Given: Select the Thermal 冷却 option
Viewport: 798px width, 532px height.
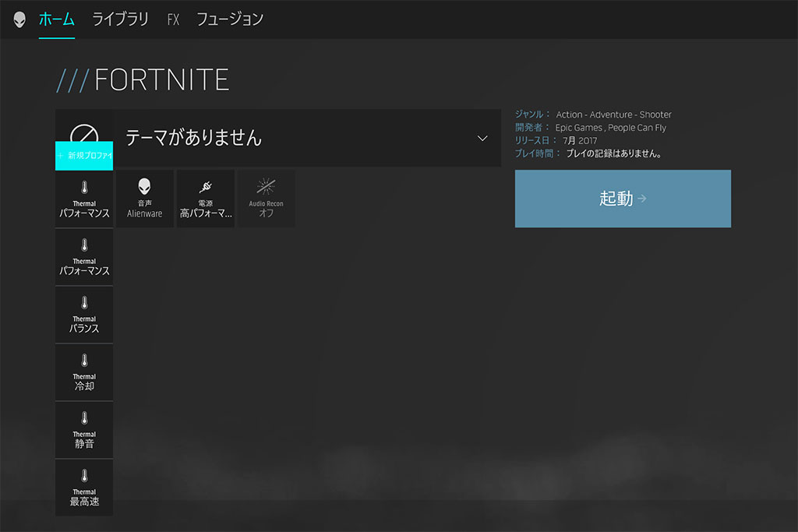Looking at the screenshot, I should pyautogui.click(x=84, y=372).
